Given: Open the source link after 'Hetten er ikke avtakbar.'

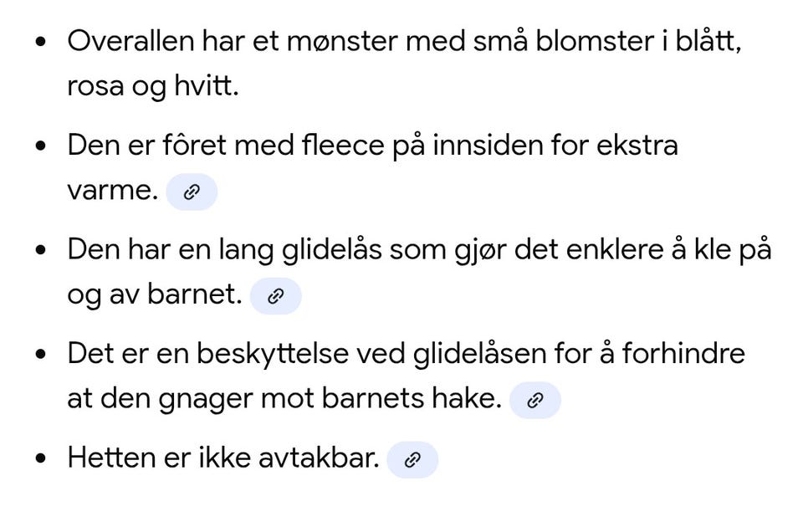Looking at the screenshot, I should [412, 459].
